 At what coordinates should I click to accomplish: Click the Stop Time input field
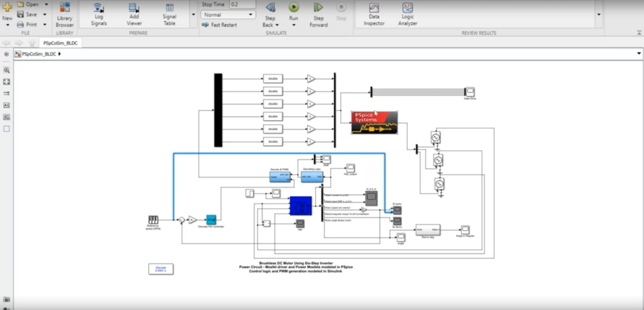242,4
